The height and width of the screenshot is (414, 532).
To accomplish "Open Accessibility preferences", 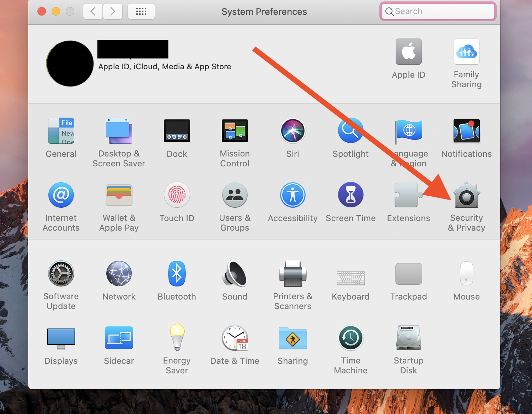I will 293,195.
